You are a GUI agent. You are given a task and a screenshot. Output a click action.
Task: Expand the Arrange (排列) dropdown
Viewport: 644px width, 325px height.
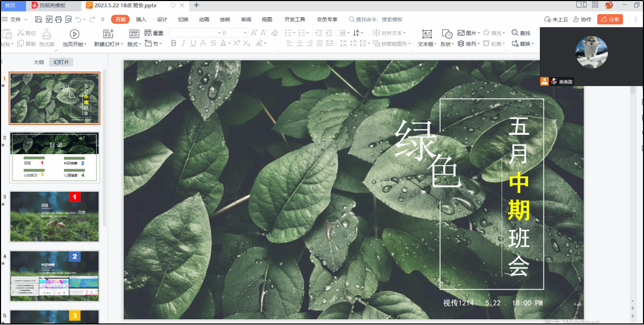(468, 44)
